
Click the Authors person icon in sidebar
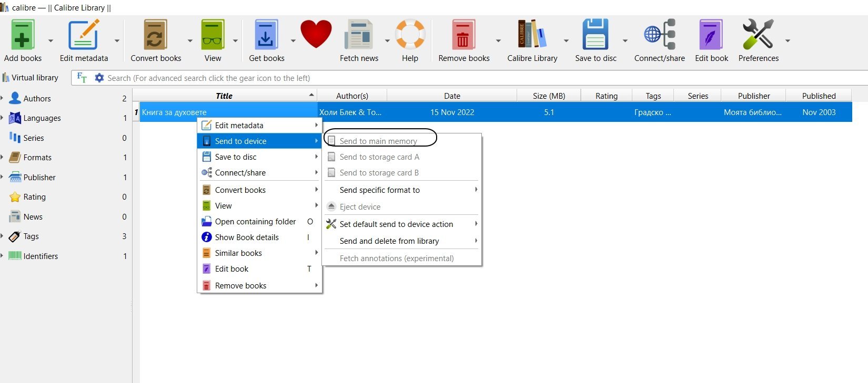tap(15, 98)
